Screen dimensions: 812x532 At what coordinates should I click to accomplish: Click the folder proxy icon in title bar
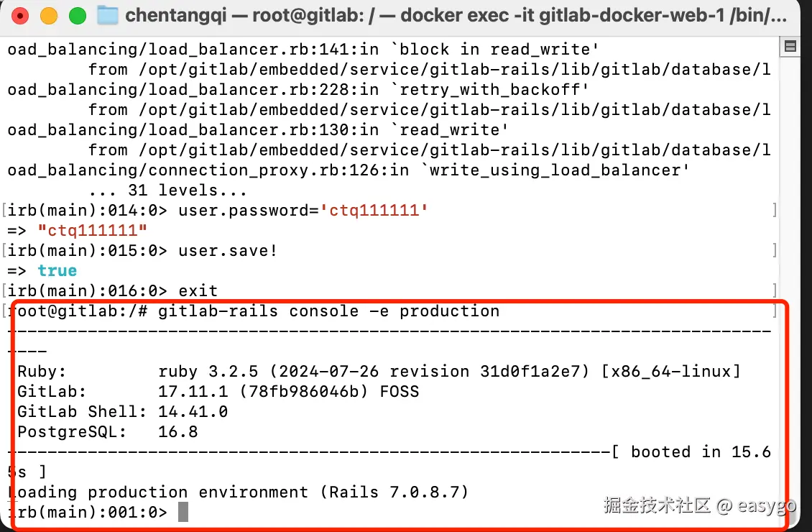(108, 15)
